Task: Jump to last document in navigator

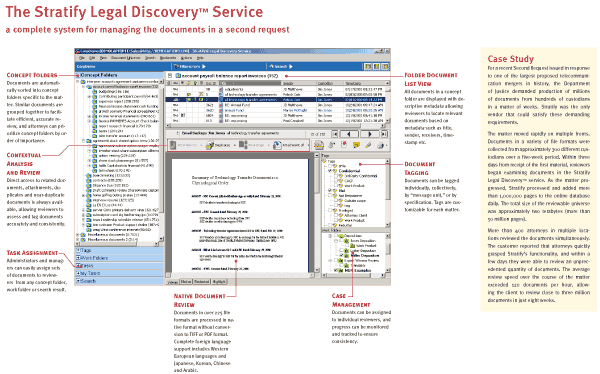Action: point(384,134)
